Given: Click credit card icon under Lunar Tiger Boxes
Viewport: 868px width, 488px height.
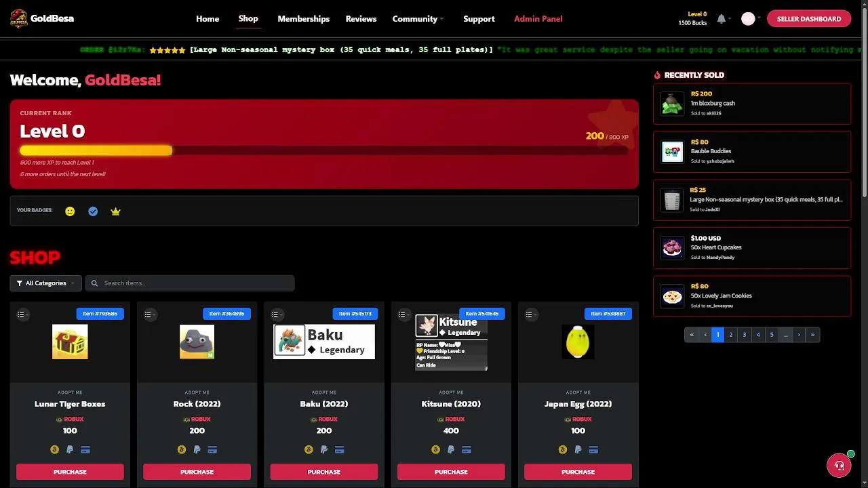Looking at the screenshot, I should coord(85,449).
